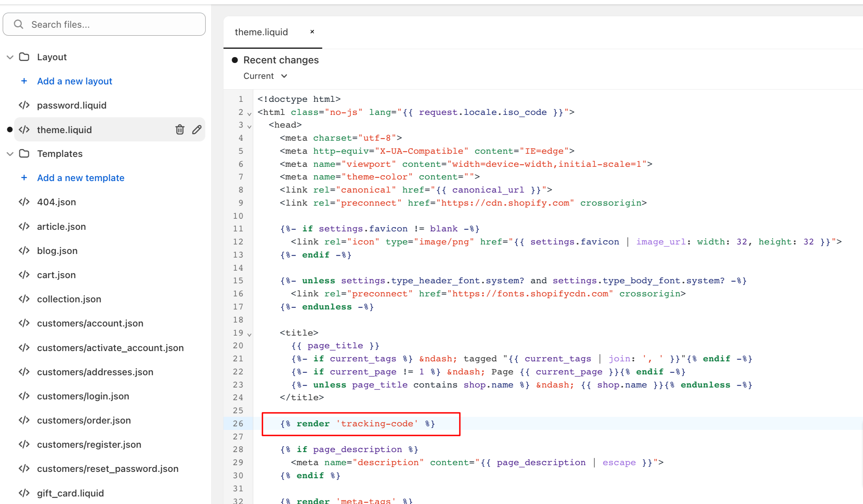This screenshot has width=863, height=504.
Task: Collapse the Layout folder chevron
Action: 10,57
